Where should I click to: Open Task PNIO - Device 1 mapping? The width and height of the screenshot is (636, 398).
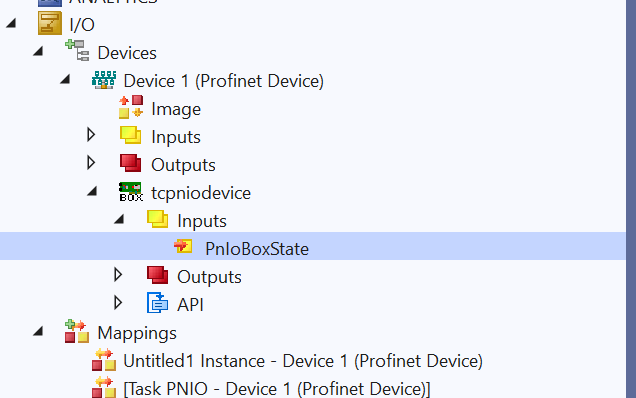click(x=277, y=389)
